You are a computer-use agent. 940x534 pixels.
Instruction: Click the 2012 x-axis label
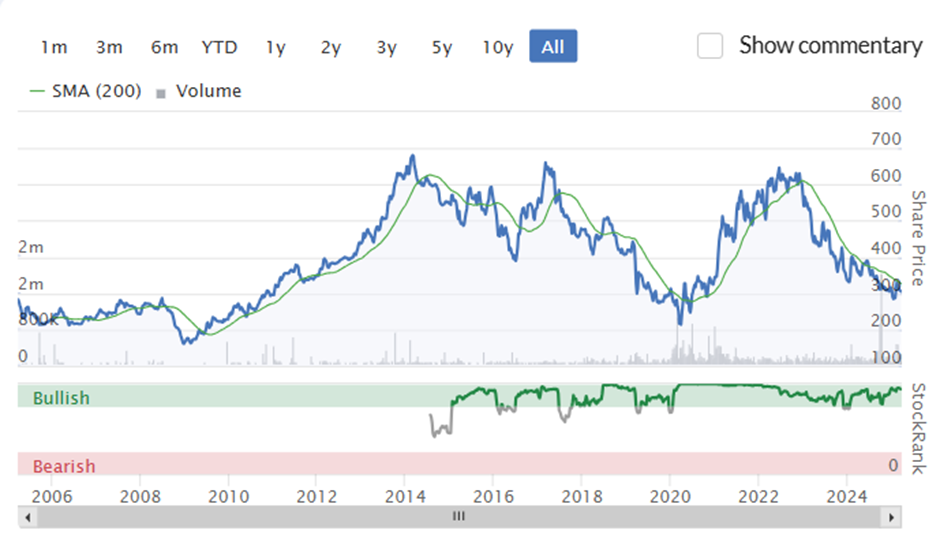pyautogui.click(x=317, y=496)
